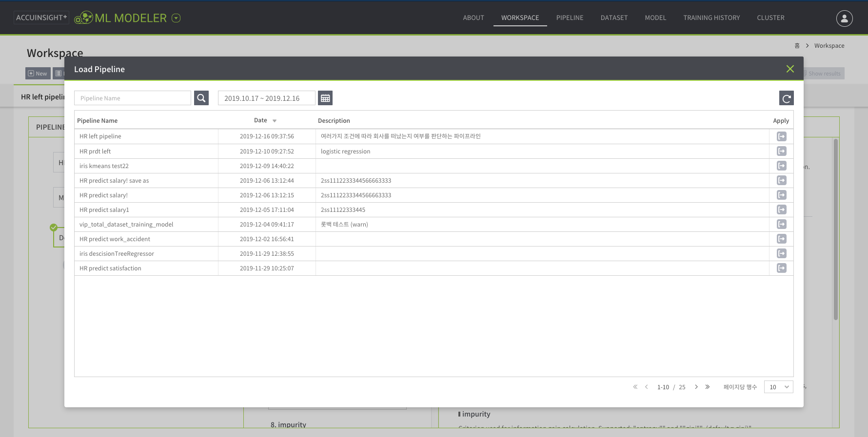Click the Workspace breadcrumb link

click(x=829, y=46)
